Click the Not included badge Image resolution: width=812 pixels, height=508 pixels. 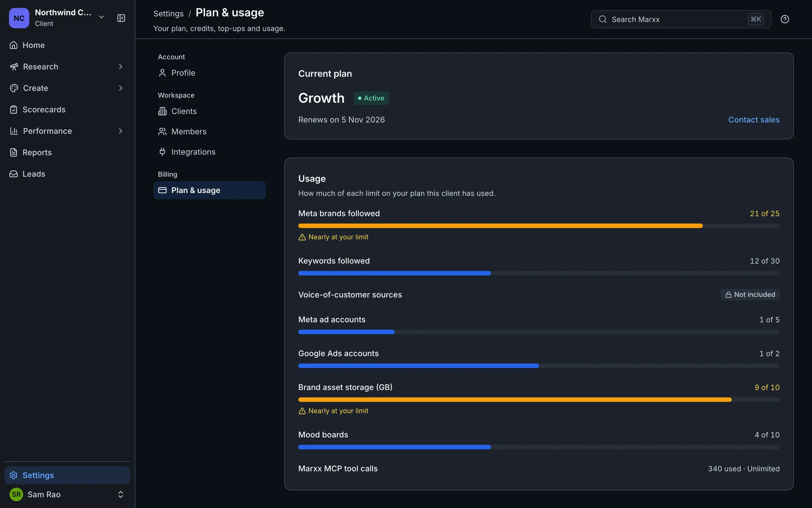coord(750,295)
